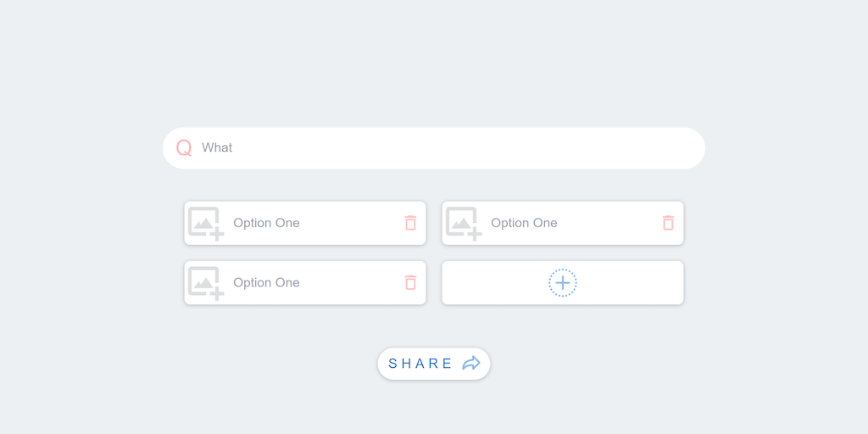This screenshot has width=868, height=434.
Task: Click the "What" text in the question bar
Action: [217, 147]
